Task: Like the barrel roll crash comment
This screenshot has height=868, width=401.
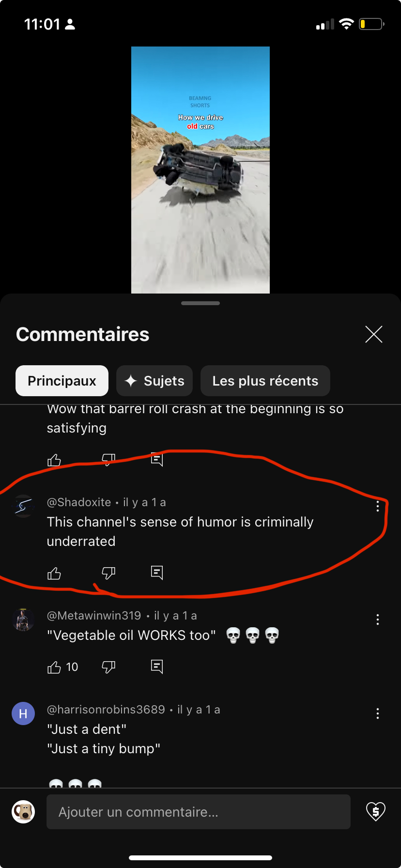Action: (x=54, y=460)
